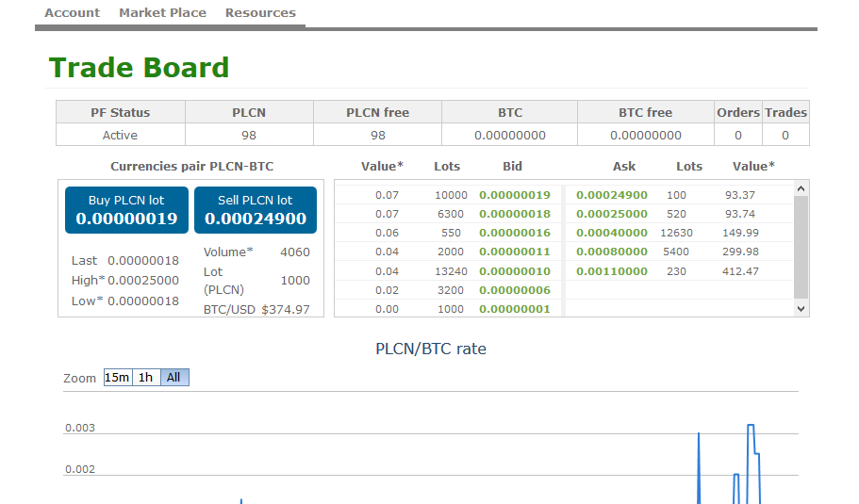Click Sell PLCN lot button

(256, 210)
